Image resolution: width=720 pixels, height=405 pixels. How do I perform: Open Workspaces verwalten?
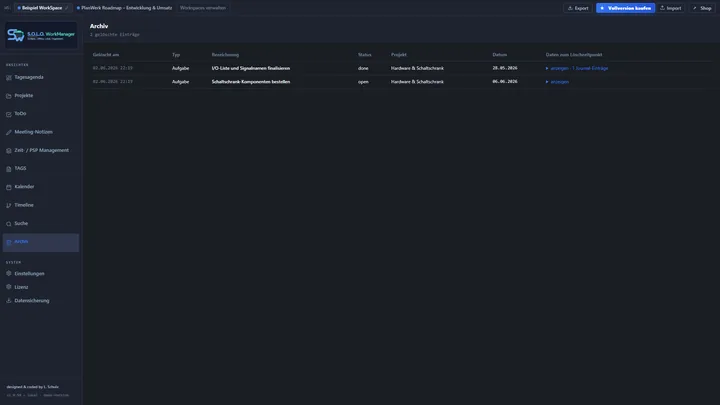203,8
